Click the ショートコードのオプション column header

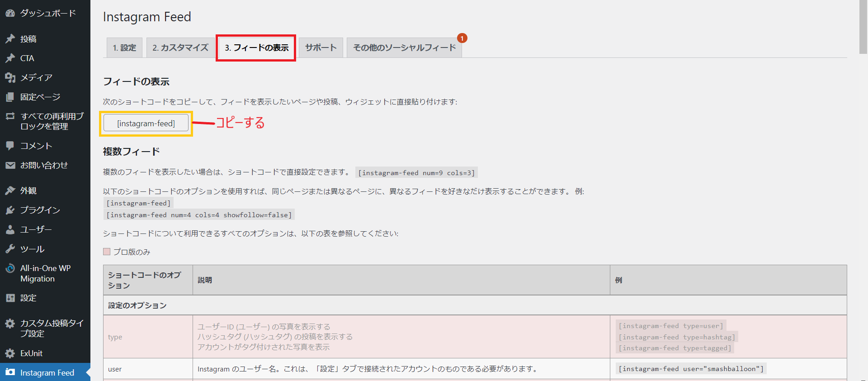pos(148,280)
